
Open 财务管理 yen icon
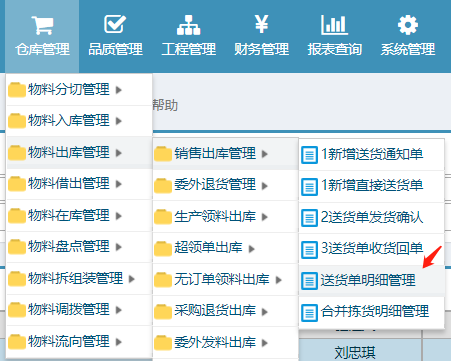point(261,24)
